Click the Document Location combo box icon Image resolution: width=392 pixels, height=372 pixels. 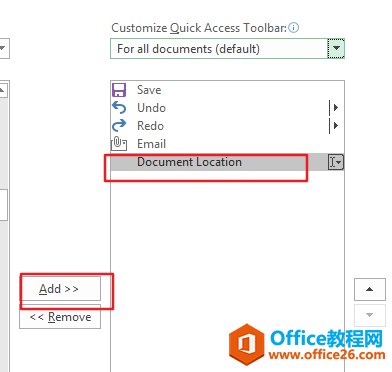click(x=336, y=162)
